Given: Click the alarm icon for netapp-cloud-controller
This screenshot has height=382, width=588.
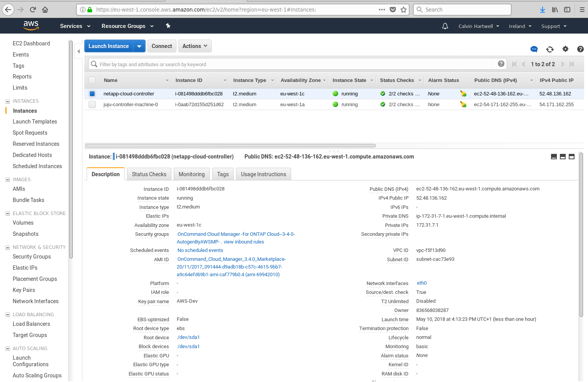Looking at the screenshot, I should click(463, 94).
